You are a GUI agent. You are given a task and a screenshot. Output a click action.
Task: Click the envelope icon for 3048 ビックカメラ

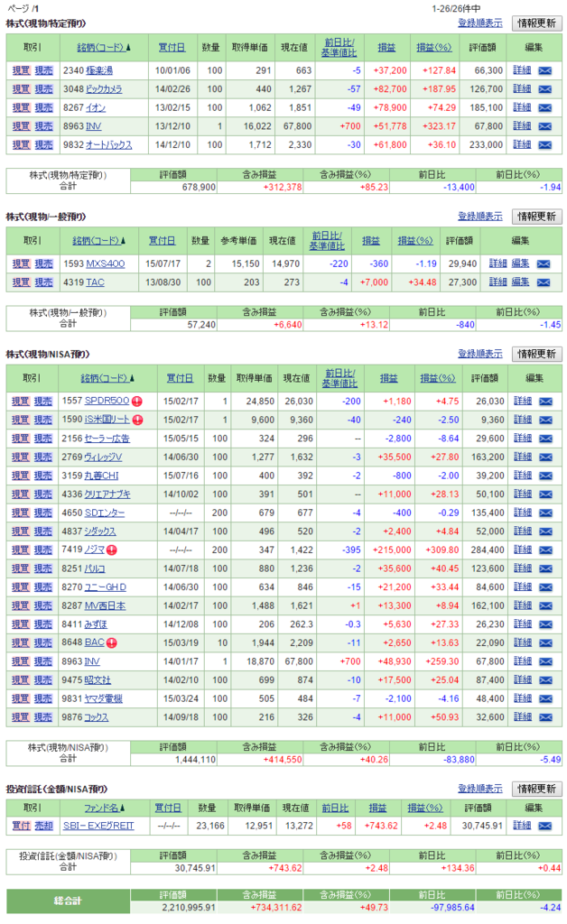pos(545,89)
